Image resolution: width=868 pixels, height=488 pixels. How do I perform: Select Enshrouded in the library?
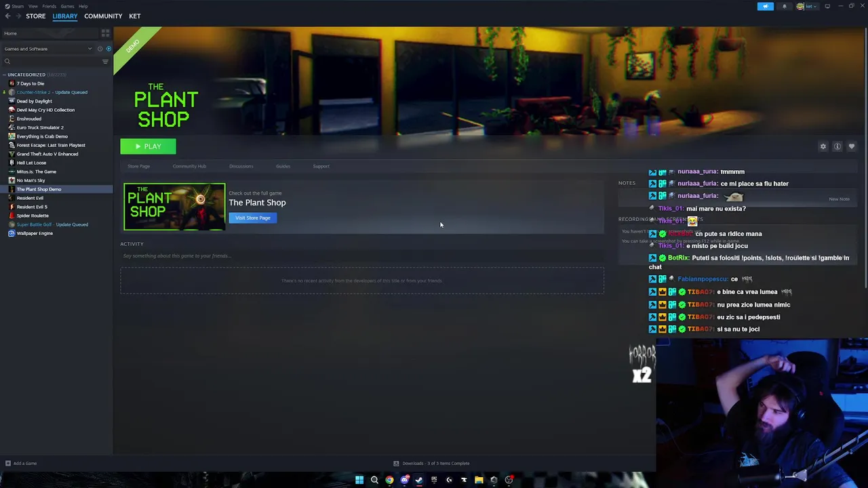28,119
